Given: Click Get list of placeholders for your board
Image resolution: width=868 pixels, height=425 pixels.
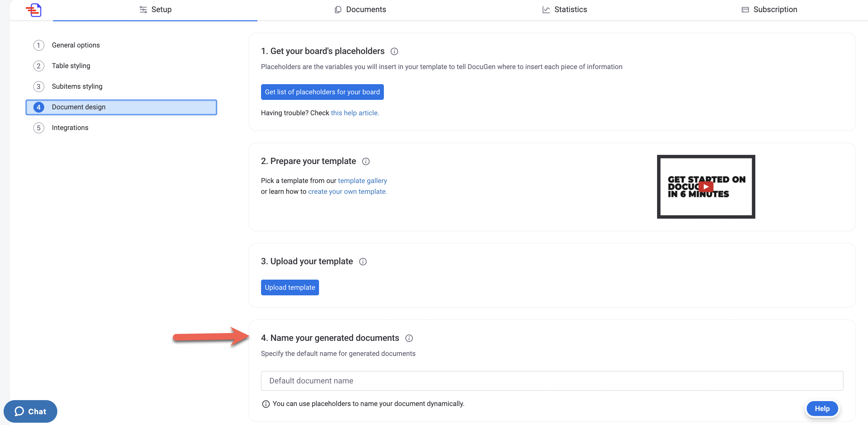Looking at the screenshot, I should pos(322,92).
